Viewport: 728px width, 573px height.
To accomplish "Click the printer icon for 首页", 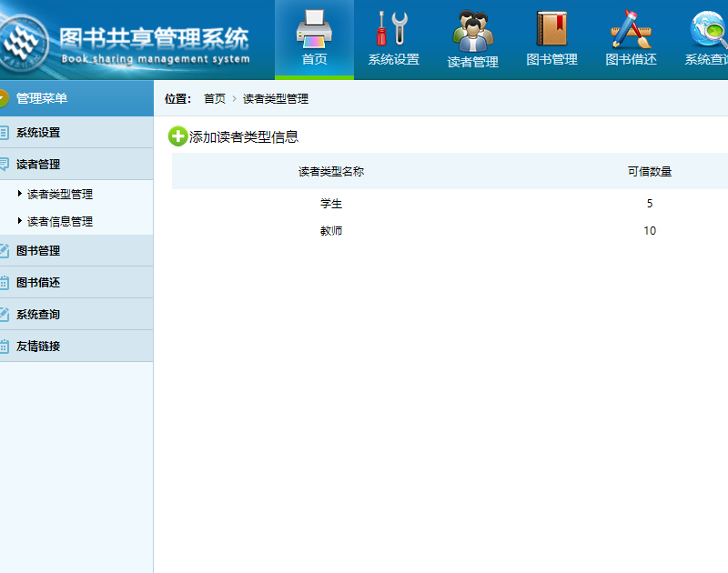I will tap(314, 29).
